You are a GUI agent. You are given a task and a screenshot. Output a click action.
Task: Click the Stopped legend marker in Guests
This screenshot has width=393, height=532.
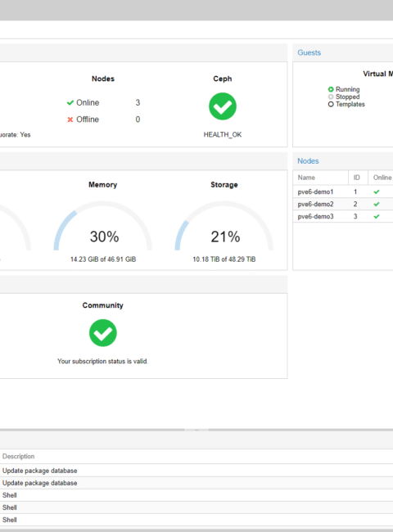coord(331,97)
